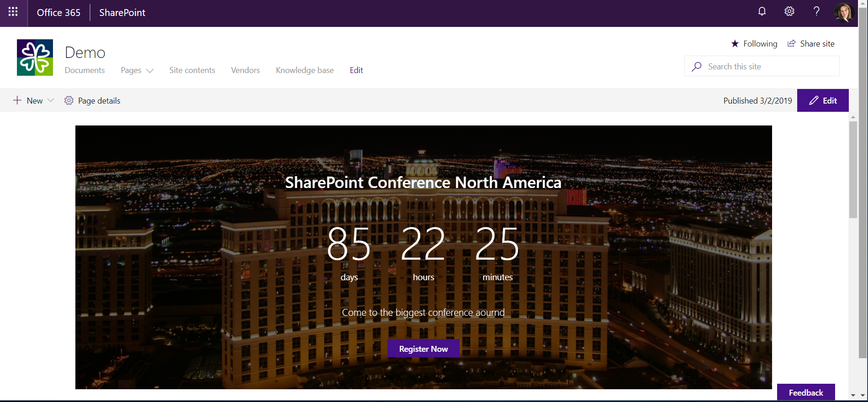This screenshot has width=868, height=402.
Task: Click the pencil icon on the Edit button
Action: tap(814, 100)
